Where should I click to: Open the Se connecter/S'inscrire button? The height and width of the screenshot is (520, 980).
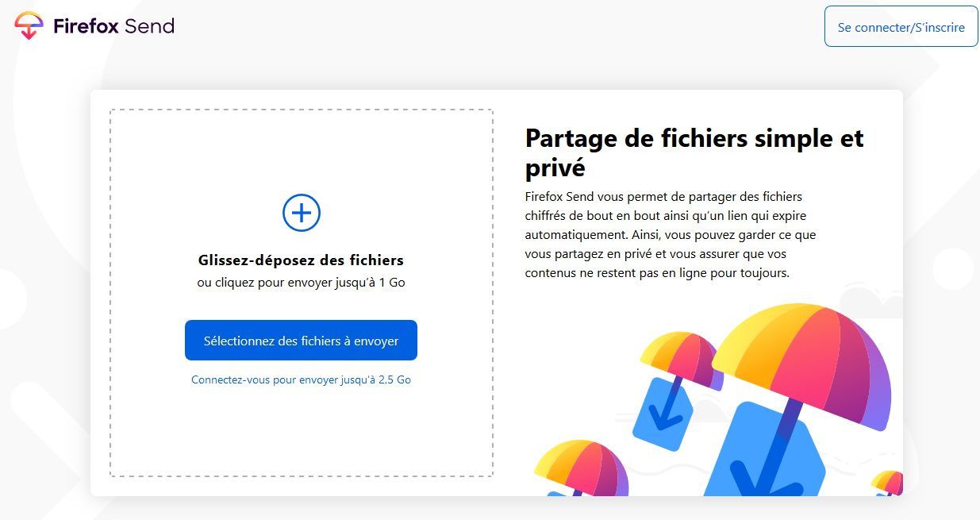(x=901, y=27)
